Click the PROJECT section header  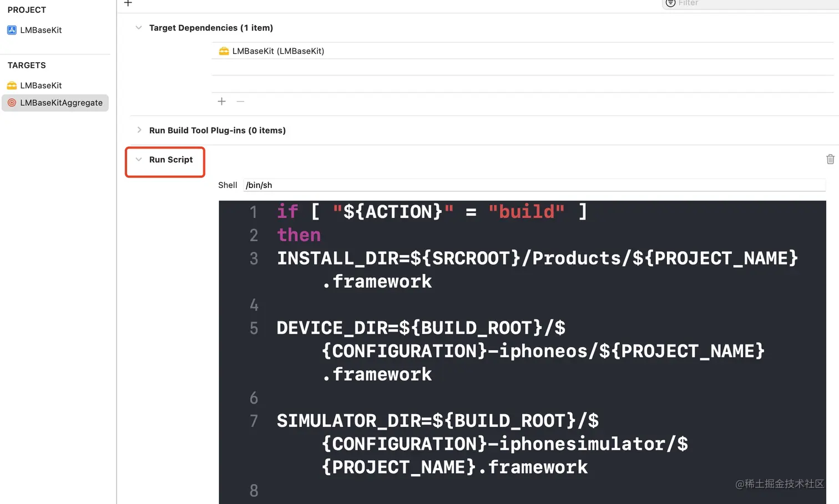click(27, 10)
